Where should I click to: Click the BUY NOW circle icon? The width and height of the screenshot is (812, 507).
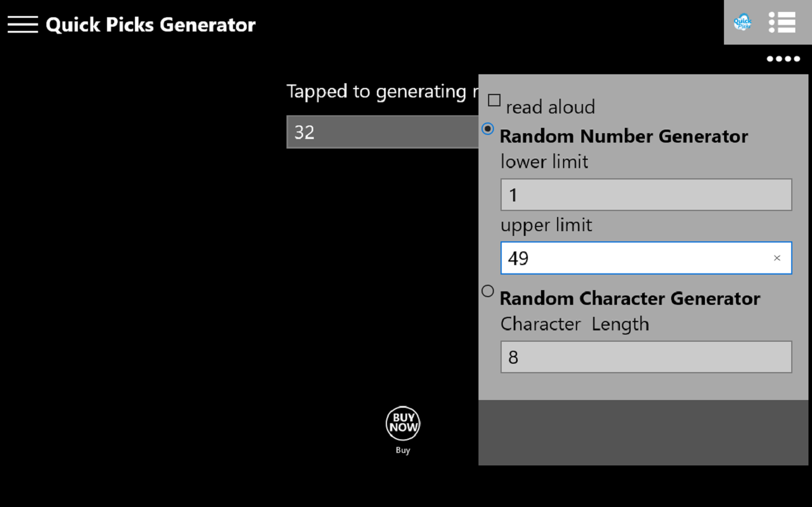click(403, 423)
